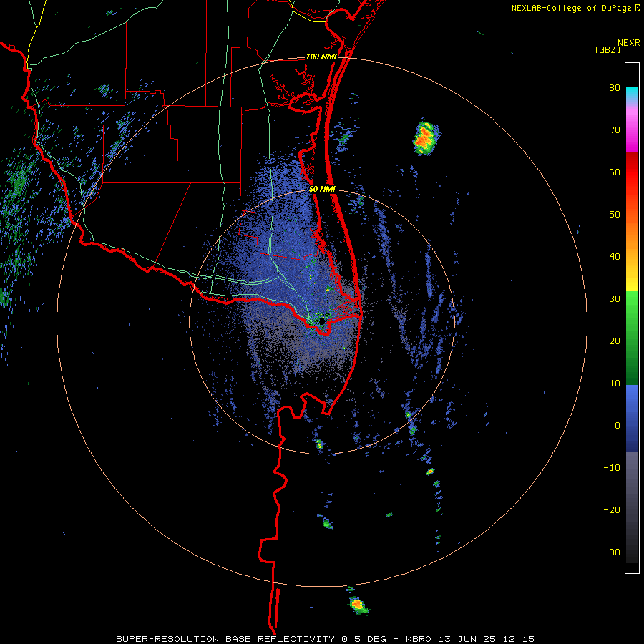
Task: Click the 0 dBZ scale value
Action: [618, 426]
